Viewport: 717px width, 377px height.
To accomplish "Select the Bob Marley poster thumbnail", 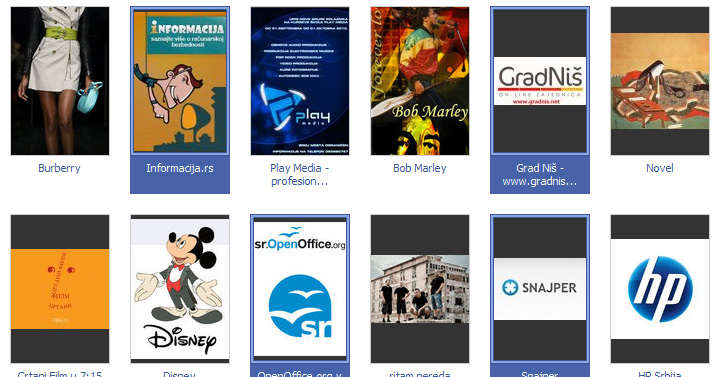I will (420, 81).
